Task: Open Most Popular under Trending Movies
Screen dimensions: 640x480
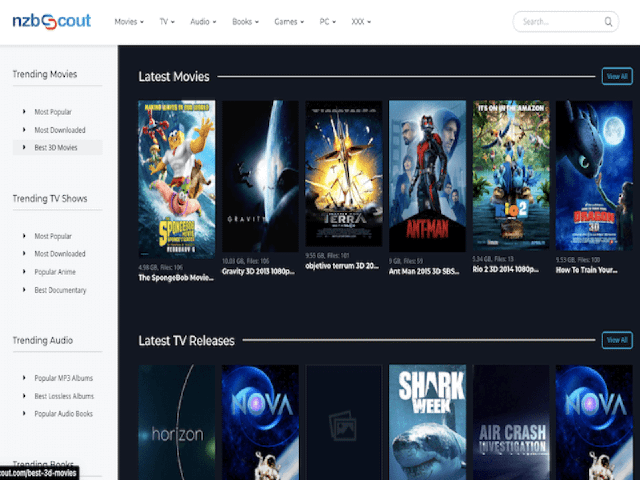Action: 53,112
